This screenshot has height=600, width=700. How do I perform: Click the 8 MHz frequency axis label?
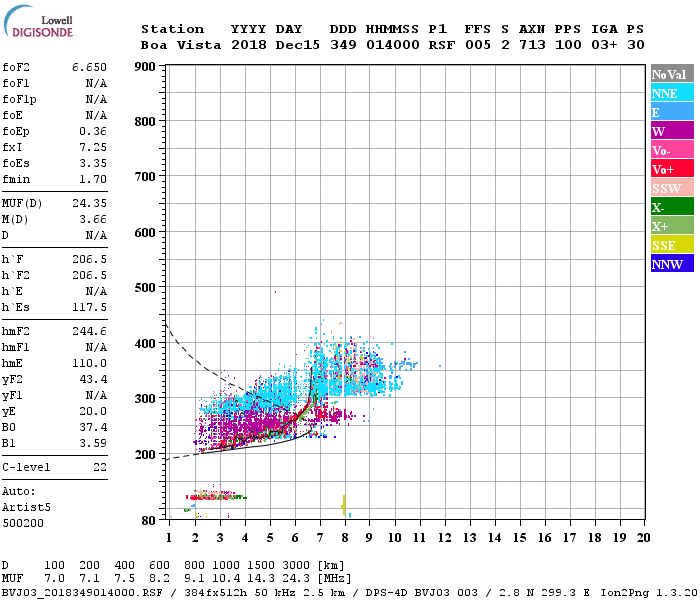[345, 538]
